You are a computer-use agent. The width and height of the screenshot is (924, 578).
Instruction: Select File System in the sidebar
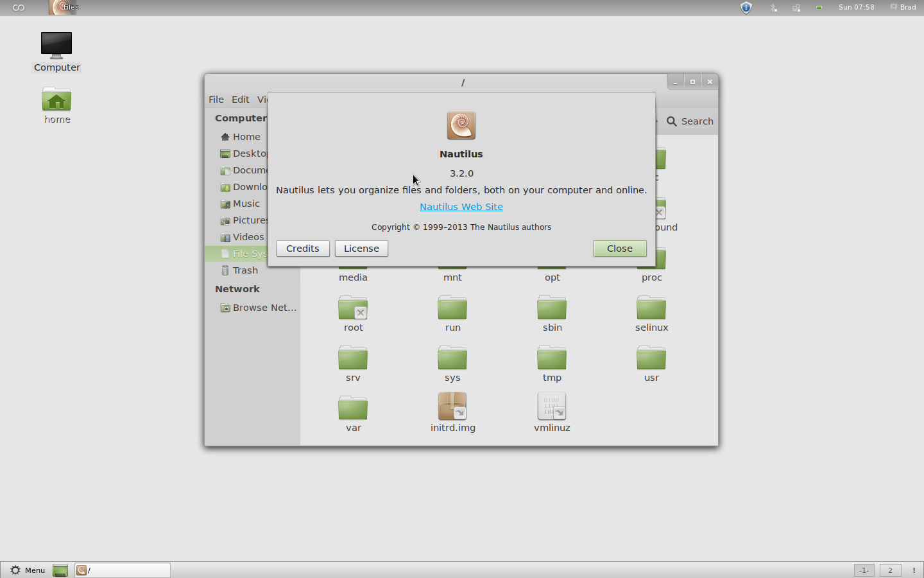(236, 254)
